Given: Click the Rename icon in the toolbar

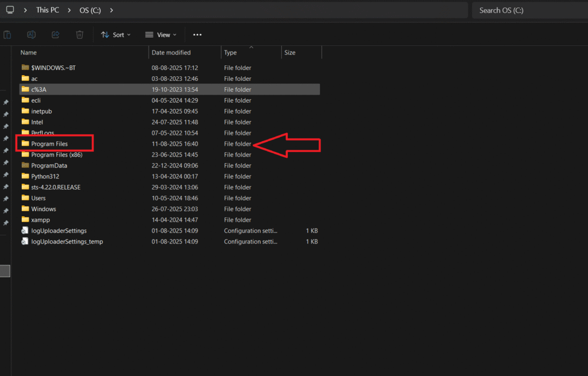Looking at the screenshot, I should [x=32, y=35].
